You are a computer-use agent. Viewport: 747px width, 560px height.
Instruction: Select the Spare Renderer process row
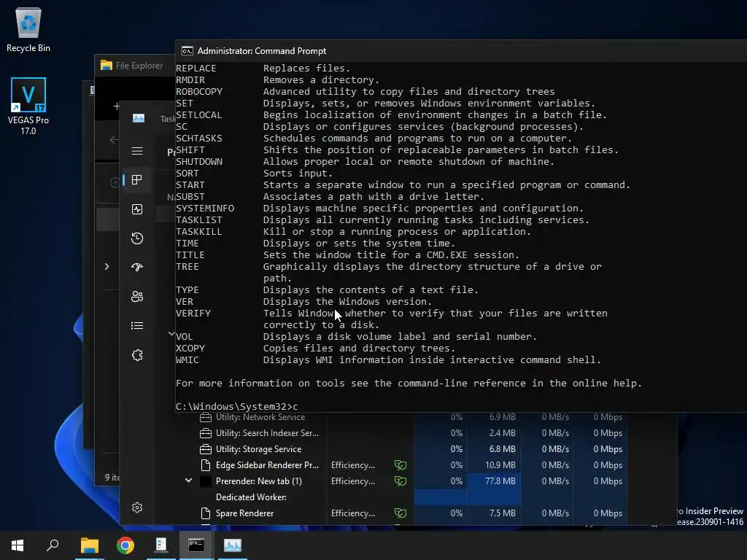click(x=414, y=513)
